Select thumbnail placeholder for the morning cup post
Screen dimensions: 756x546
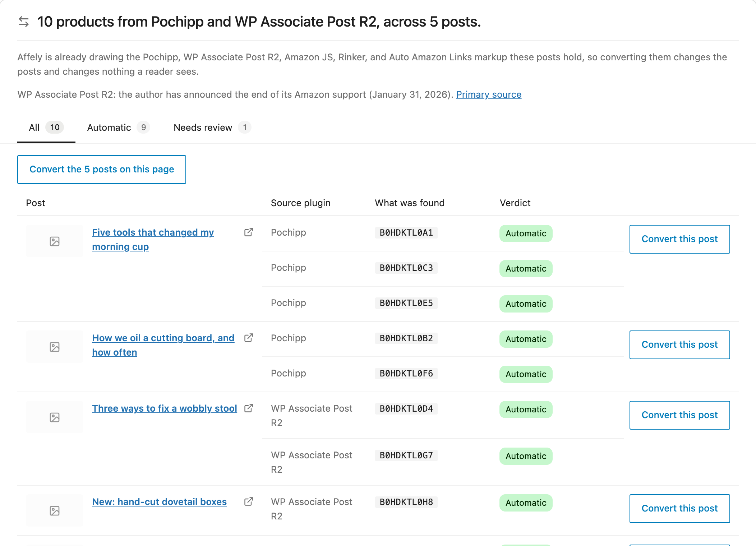tap(55, 241)
